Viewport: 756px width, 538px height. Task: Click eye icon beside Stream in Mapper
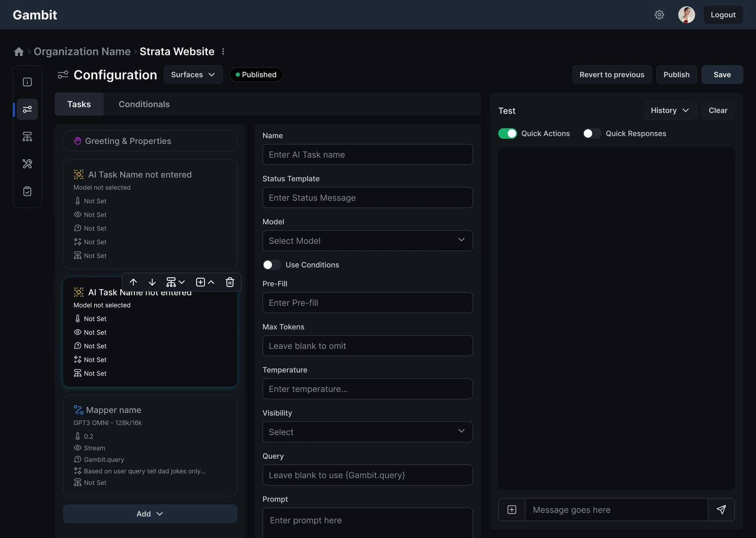[x=78, y=448]
